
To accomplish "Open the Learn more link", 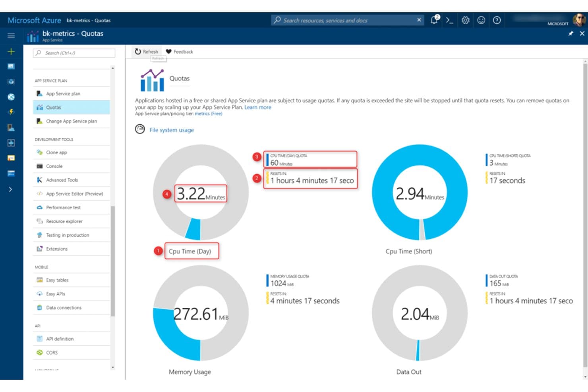I will pyautogui.click(x=258, y=107).
